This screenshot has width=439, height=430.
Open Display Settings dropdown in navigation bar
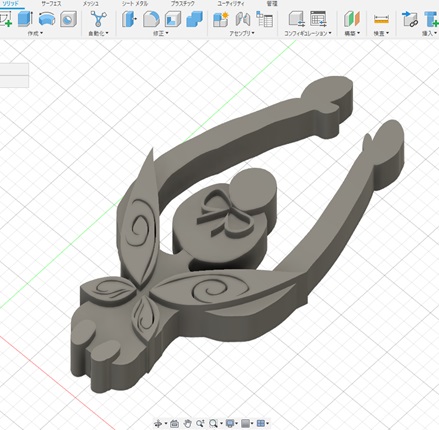[x=232, y=424]
